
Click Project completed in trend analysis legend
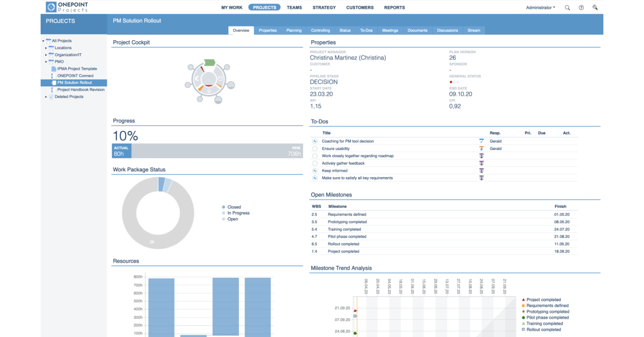544,300
